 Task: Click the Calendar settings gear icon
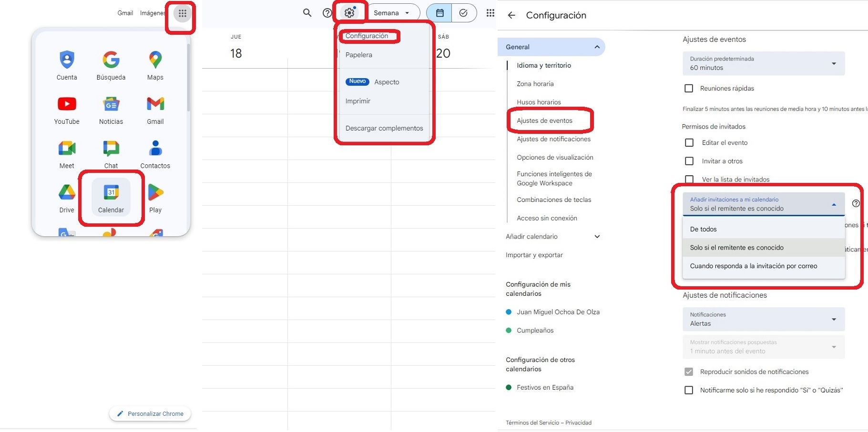350,12
